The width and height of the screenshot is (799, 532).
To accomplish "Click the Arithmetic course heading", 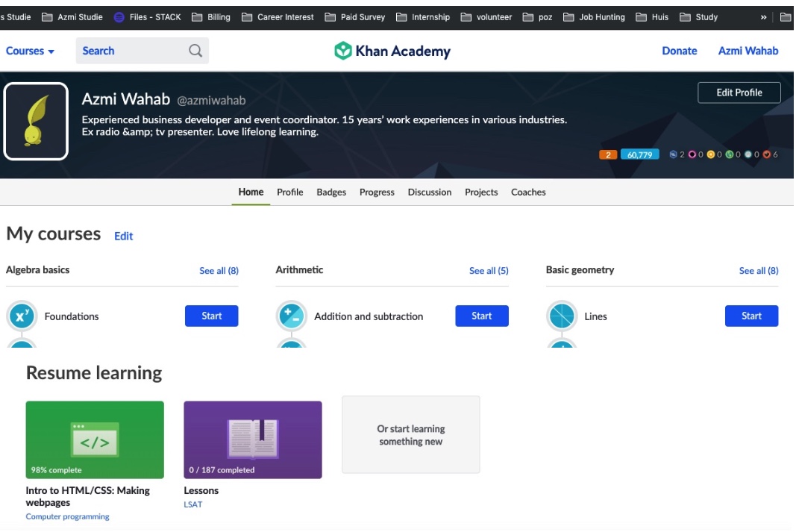I will (299, 270).
